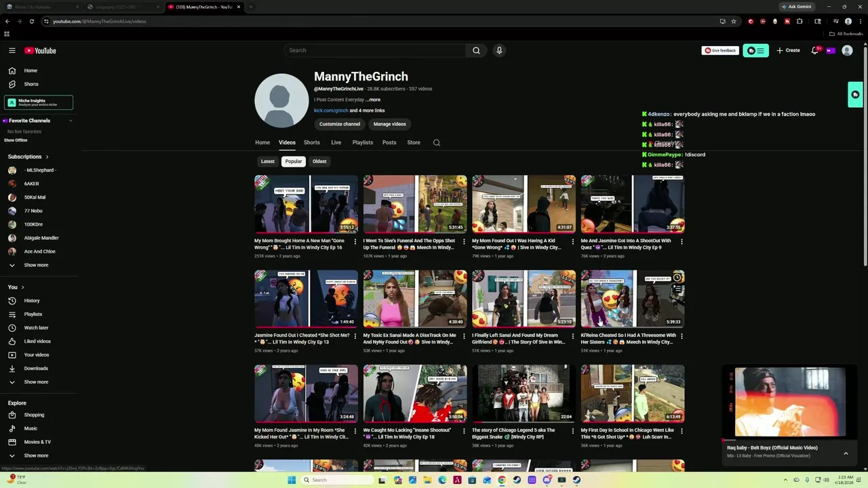Viewport: 868px width, 488px height.
Task: Open the Create dropdown
Action: 788,50
